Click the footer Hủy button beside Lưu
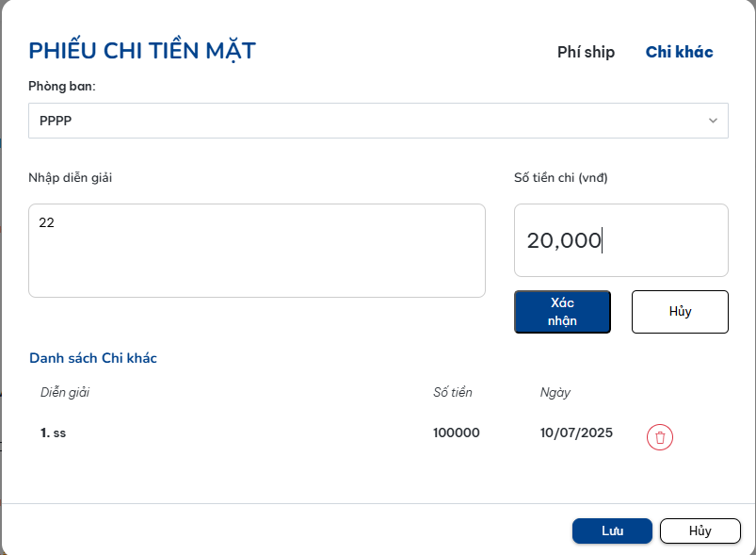756x555 pixels. click(x=700, y=531)
